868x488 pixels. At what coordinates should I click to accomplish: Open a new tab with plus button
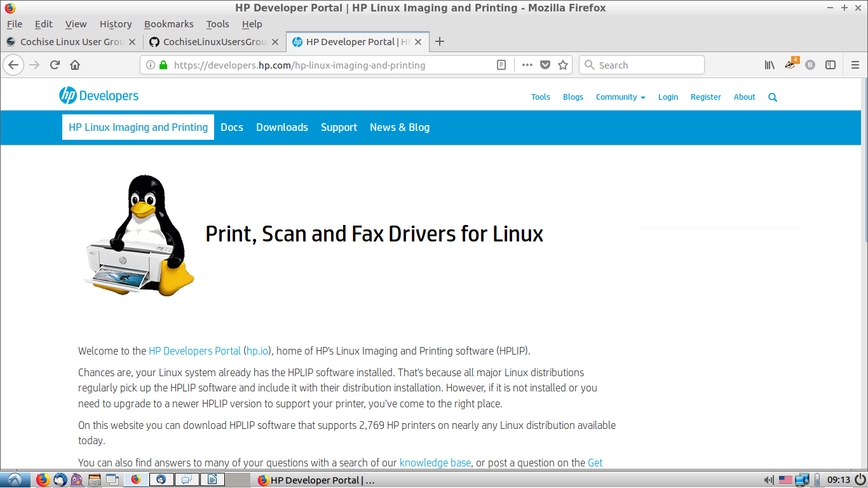tap(439, 42)
